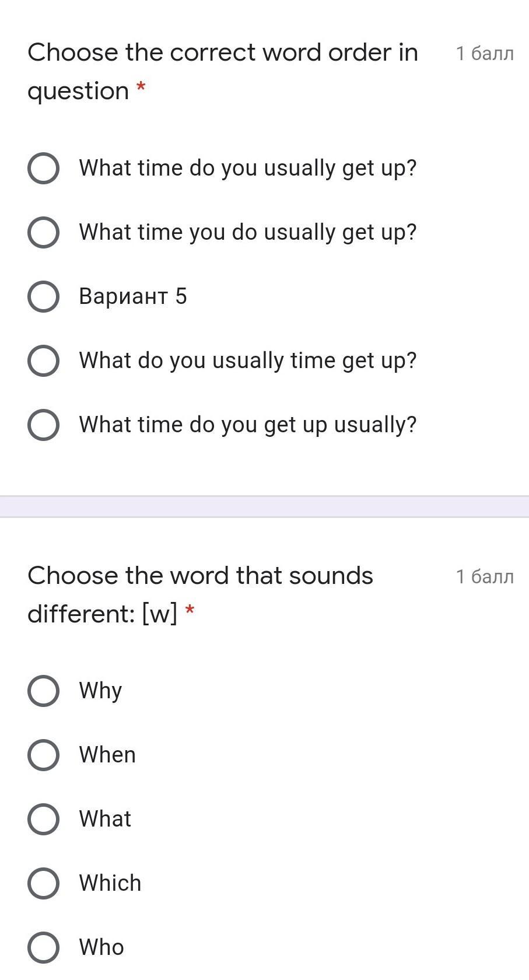Click the "Which" option text label
The height and width of the screenshot is (980, 529).
point(110,883)
